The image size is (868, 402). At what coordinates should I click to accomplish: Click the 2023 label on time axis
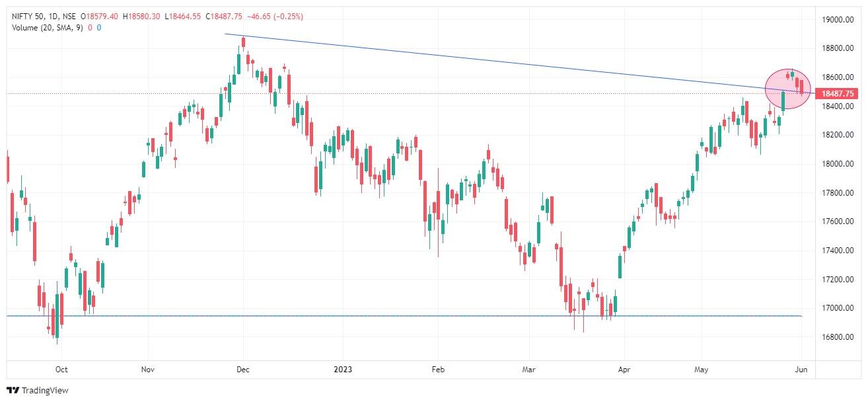coord(342,370)
